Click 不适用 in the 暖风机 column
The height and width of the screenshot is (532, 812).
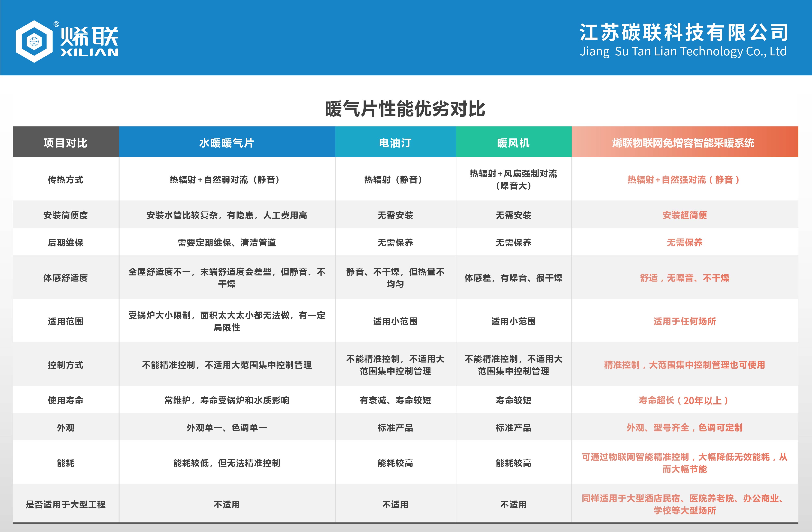(x=513, y=504)
